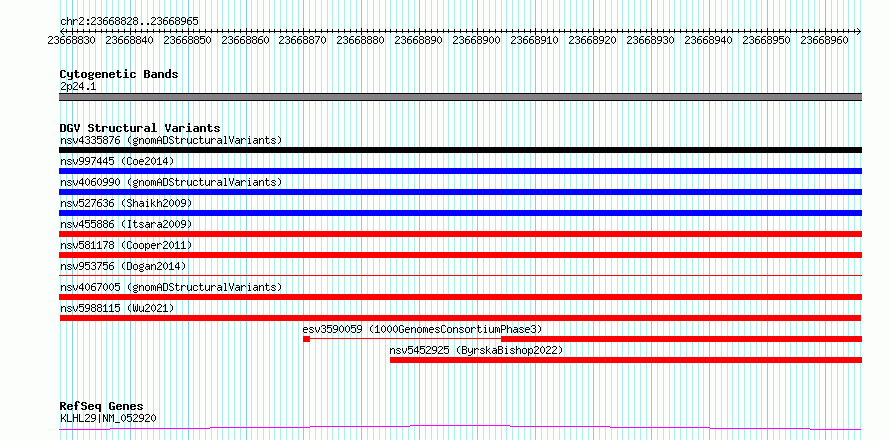890x440 pixels.
Task: Select ruler position 23668840
Action: click(129, 40)
